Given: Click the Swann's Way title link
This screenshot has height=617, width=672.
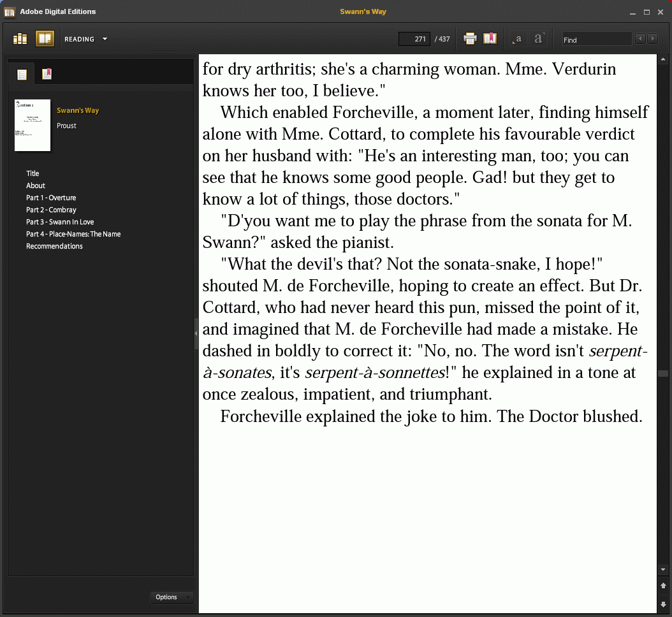Looking at the screenshot, I should click(x=78, y=110).
